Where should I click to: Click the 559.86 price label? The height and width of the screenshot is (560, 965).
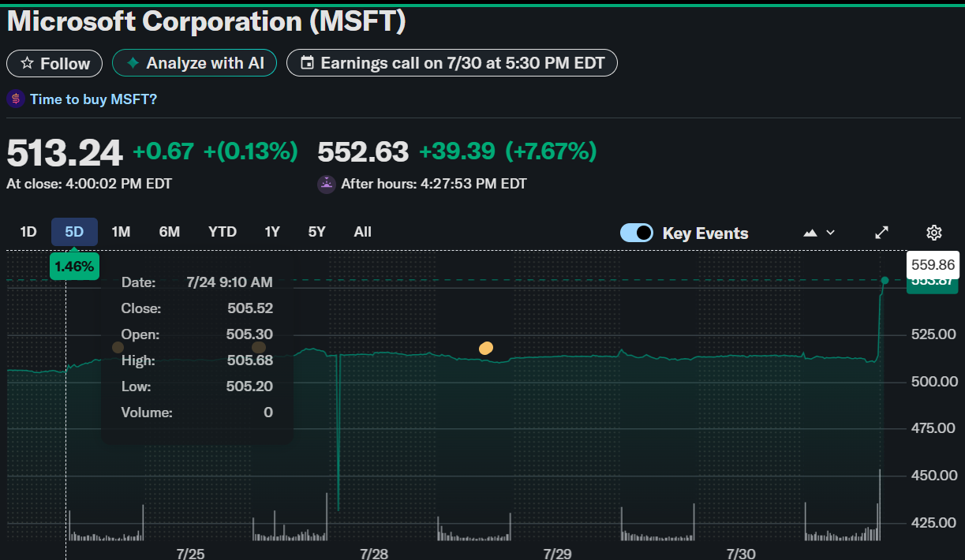pos(933,264)
